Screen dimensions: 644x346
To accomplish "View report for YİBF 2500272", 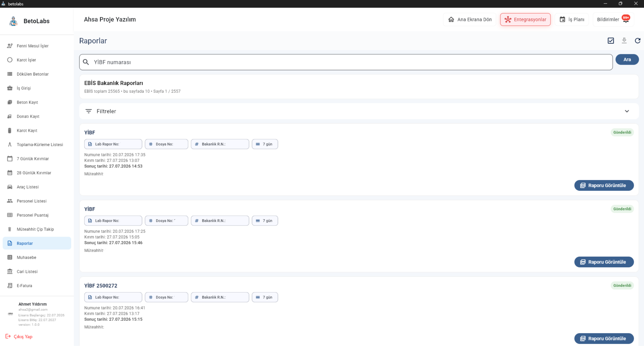I will pyautogui.click(x=604, y=338).
